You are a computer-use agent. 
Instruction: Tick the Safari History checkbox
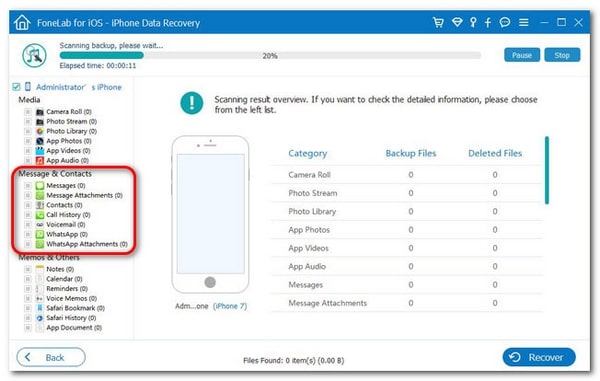tap(28, 318)
